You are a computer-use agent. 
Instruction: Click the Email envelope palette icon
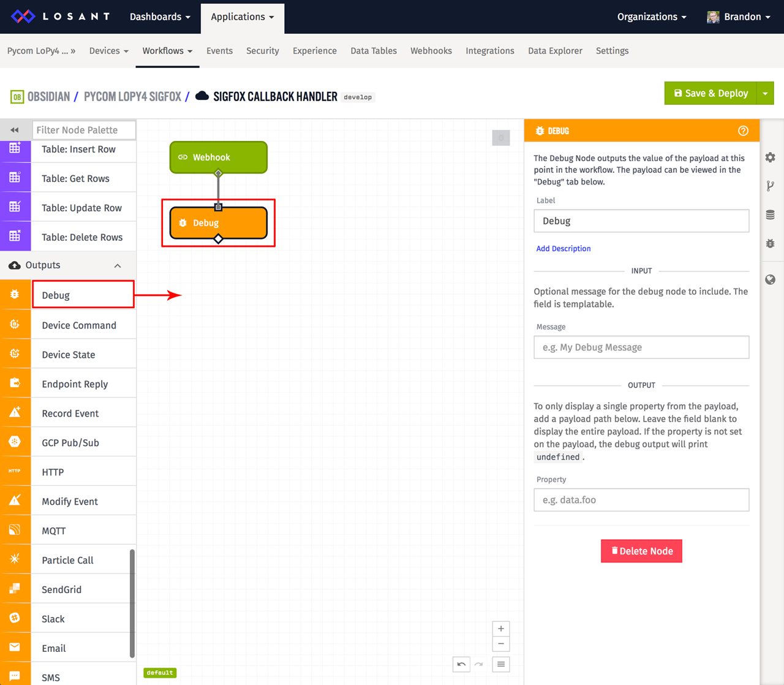tap(15, 648)
